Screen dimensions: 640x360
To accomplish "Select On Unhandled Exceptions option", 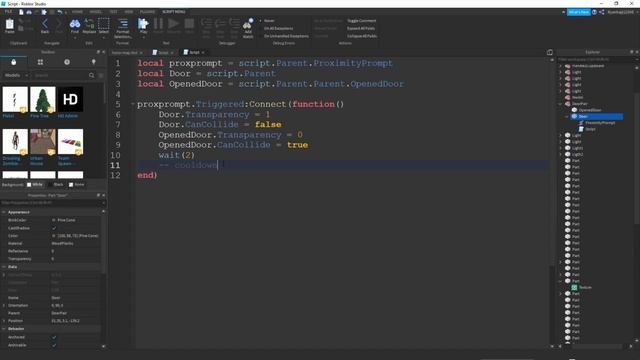I will (286, 36).
